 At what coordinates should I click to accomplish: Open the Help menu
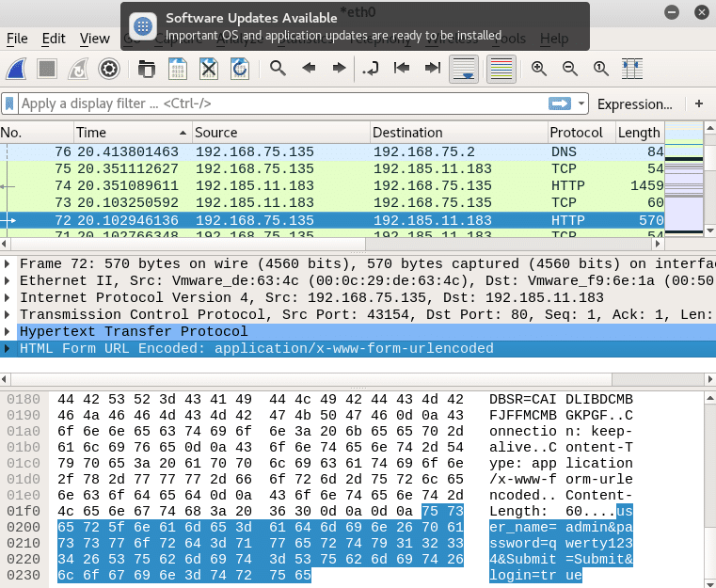click(x=554, y=39)
